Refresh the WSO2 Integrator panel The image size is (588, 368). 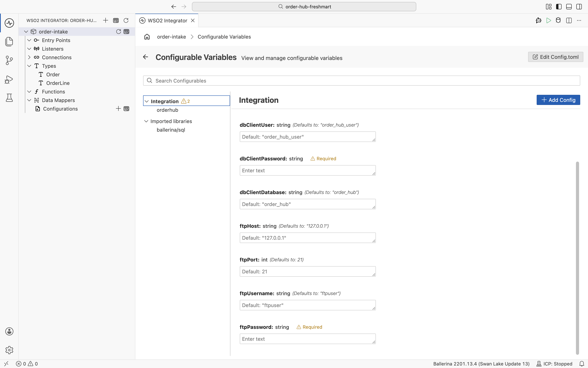click(126, 20)
